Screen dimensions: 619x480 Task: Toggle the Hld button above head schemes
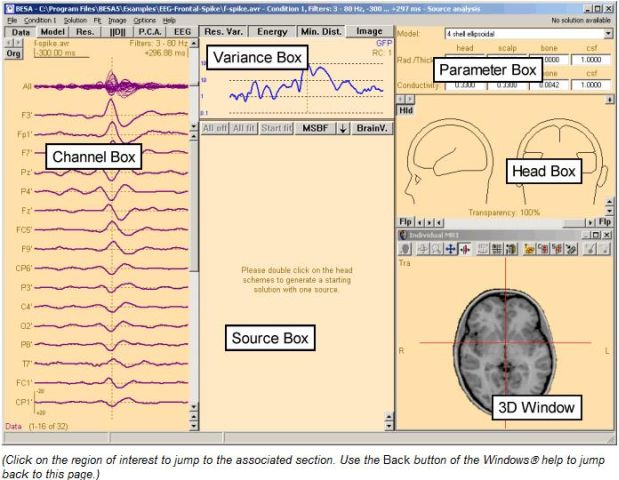point(407,112)
